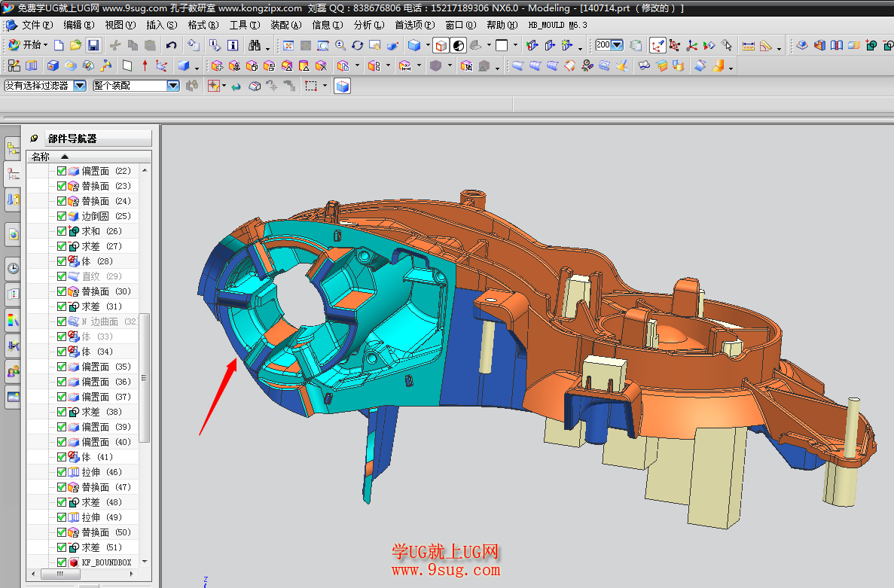Select the 偏置面 (40) feature
Viewport: 894px width, 588px height.
(106, 442)
